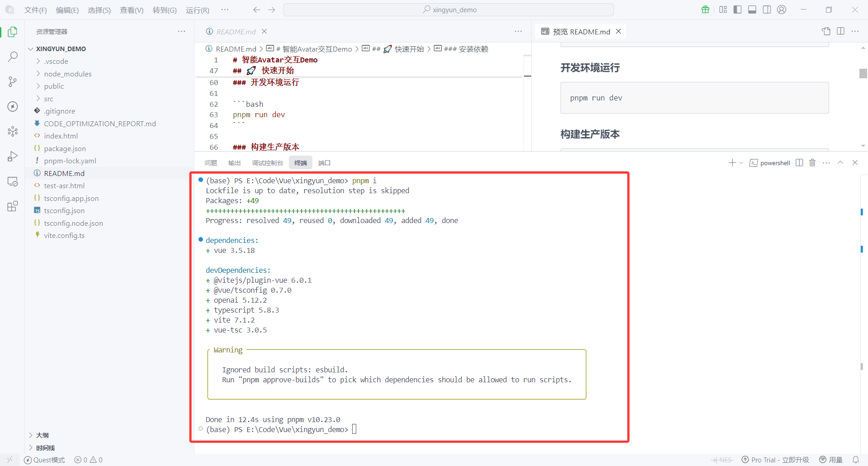868x466 pixels.
Task: Click the ### 安装依赖 breadcrumb
Action: (x=461, y=49)
